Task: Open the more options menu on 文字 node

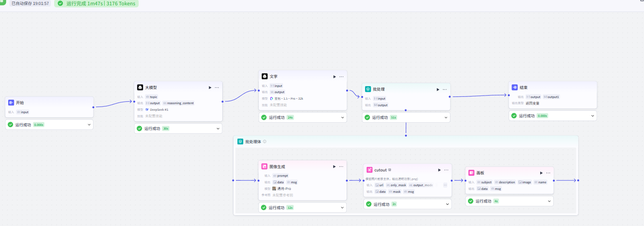Action: (341, 77)
